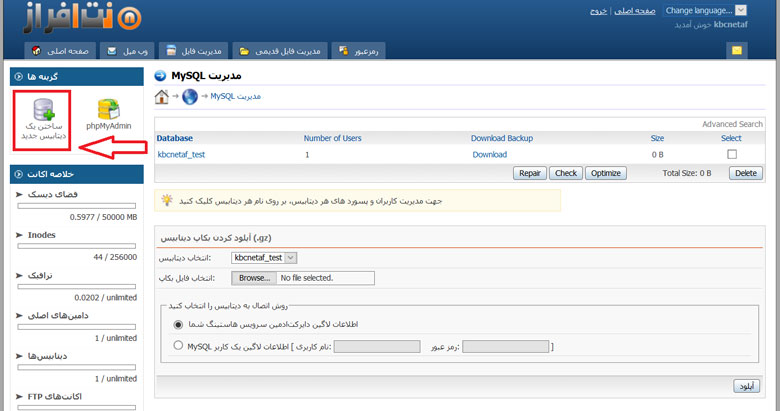The image size is (780, 411).
Task: Select DirectAdmin login info radio option
Action: (x=178, y=324)
